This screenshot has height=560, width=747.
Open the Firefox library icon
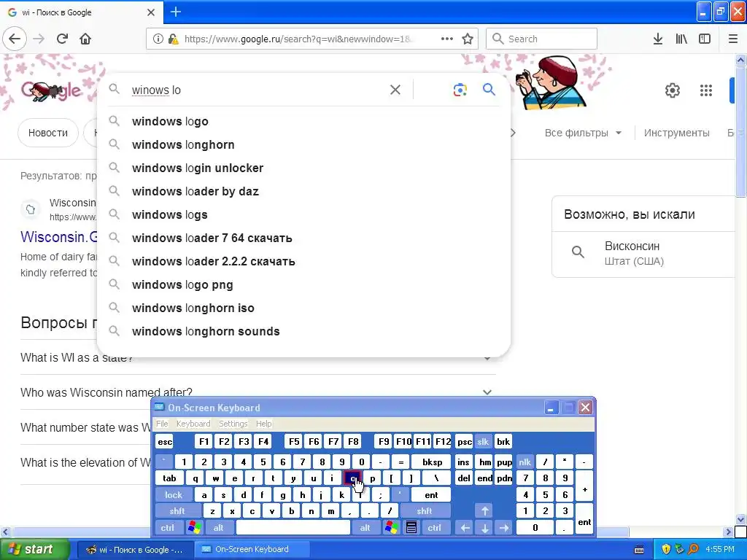(681, 39)
